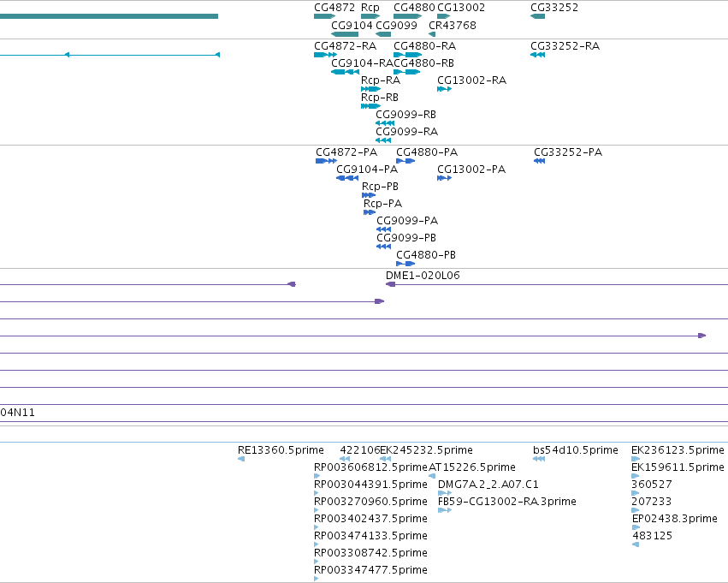Click the arrow glyph beneath RE13360.5prime
This screenshot has width=728, height=583.
click(x=241, y=459)
